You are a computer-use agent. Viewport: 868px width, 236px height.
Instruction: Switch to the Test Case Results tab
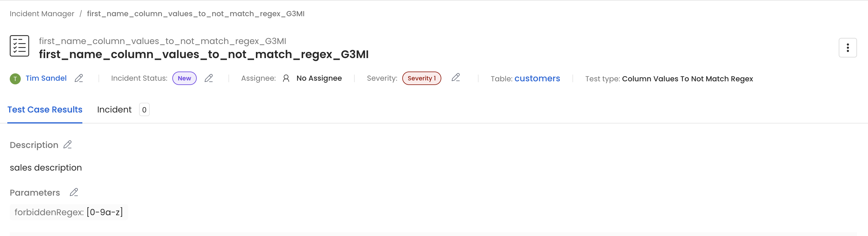pyautogui.click(x=45, y=110)
